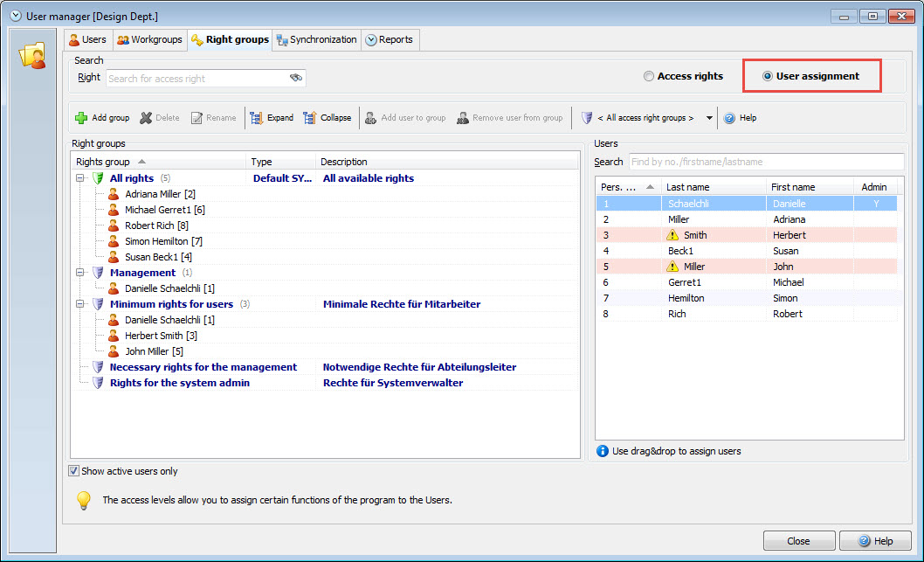Click Add user to group icon

[x=371, y=118]
